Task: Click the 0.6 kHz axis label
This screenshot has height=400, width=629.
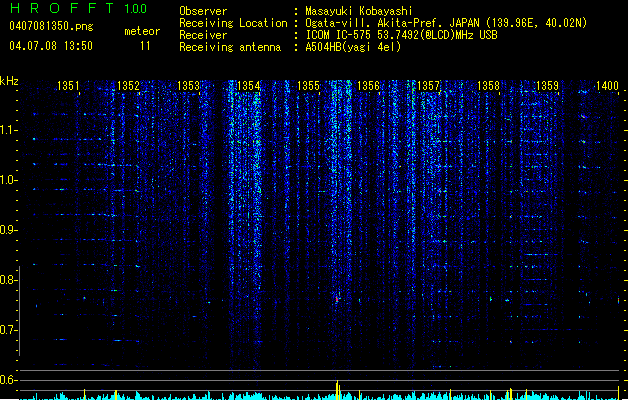Action: (8, 380)
